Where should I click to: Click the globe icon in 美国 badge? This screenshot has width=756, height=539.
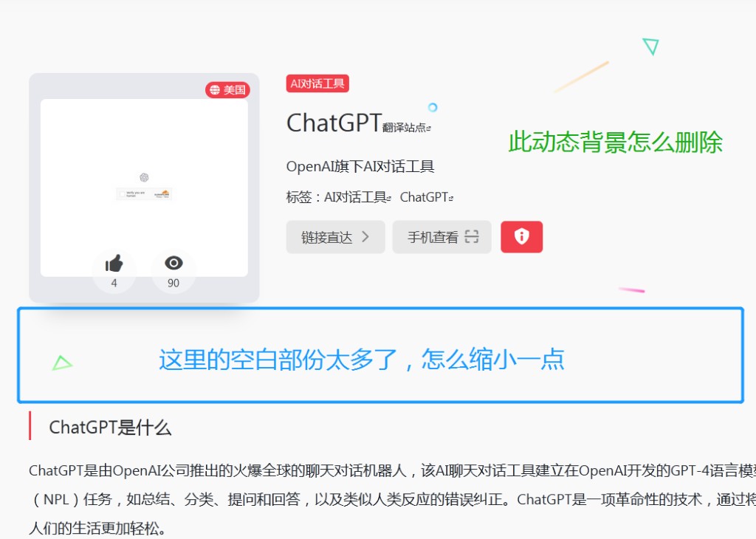pyautogui.click(x=215, y=89)
